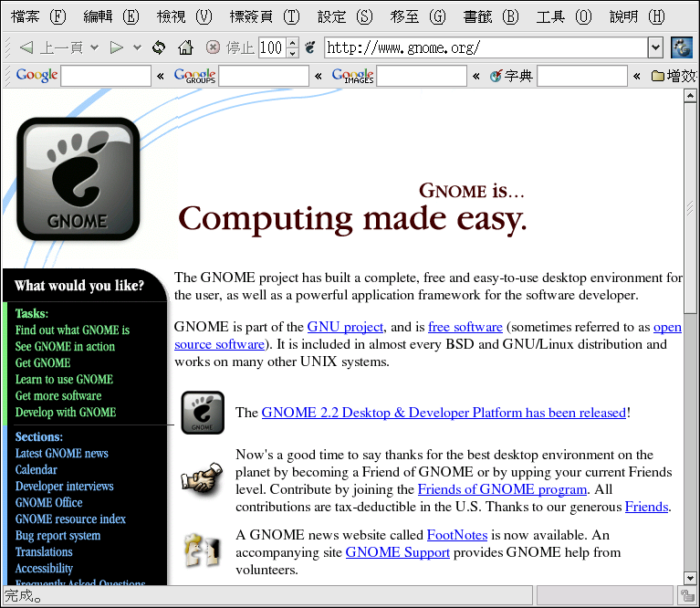Click the Galeon throbber icon at top right
The height and width of the screenshot is (608, 700).
coord(681,47)
